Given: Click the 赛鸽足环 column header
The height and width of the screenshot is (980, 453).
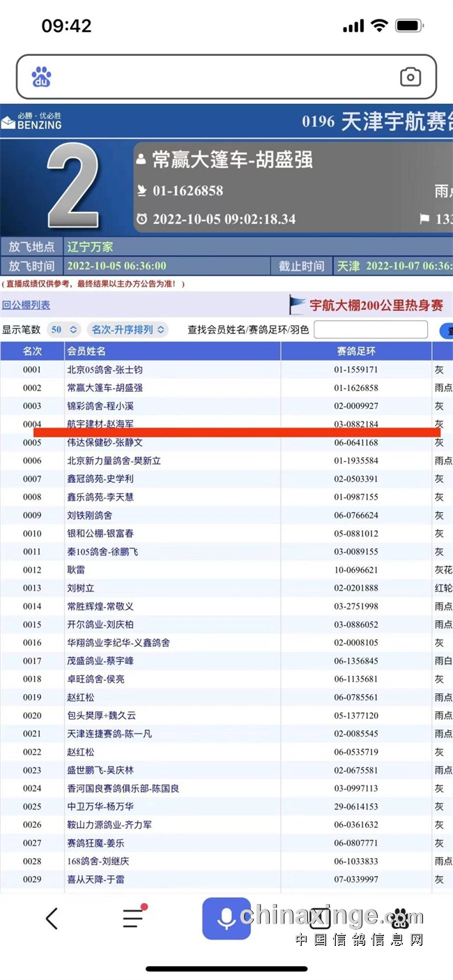Looking at the screenshot, I should click(356, 351).
